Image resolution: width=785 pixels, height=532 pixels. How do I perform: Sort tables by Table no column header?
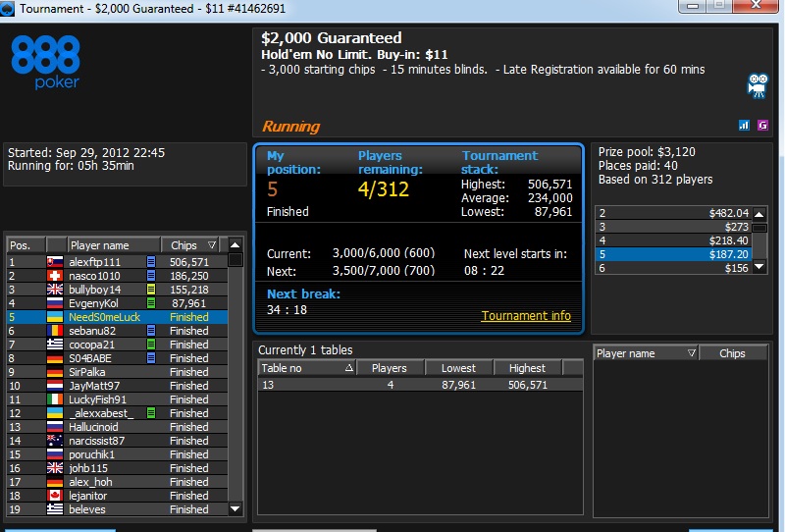(307, 368)
